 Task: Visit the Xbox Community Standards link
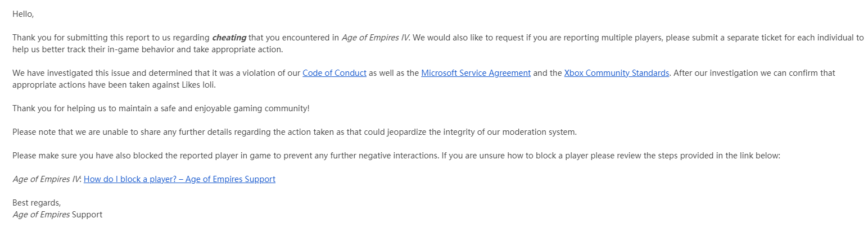(x=617, y=73)
